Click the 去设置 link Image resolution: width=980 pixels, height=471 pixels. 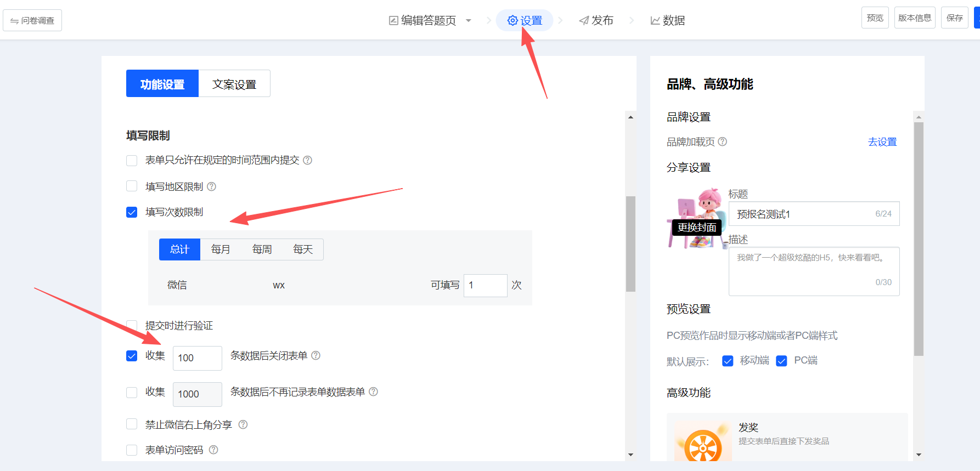point(882,142)
